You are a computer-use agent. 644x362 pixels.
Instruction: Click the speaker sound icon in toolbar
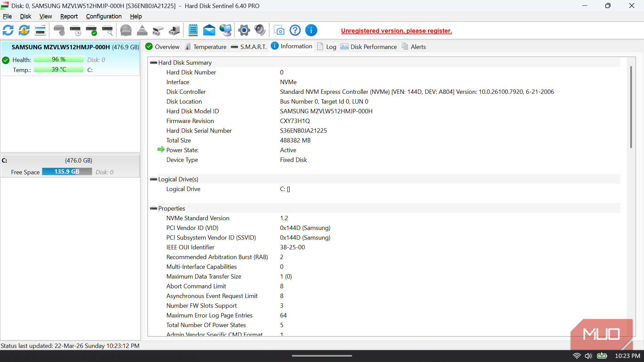pos(260,31)
